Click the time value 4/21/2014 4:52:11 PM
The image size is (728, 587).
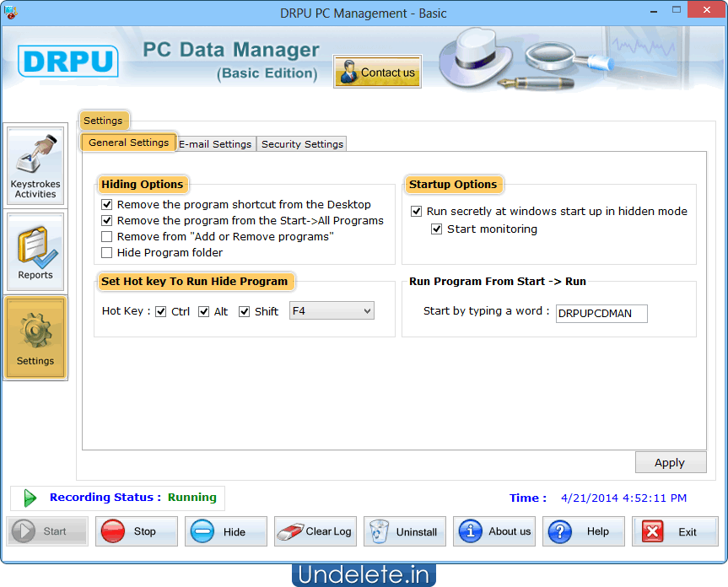point(623,498)
